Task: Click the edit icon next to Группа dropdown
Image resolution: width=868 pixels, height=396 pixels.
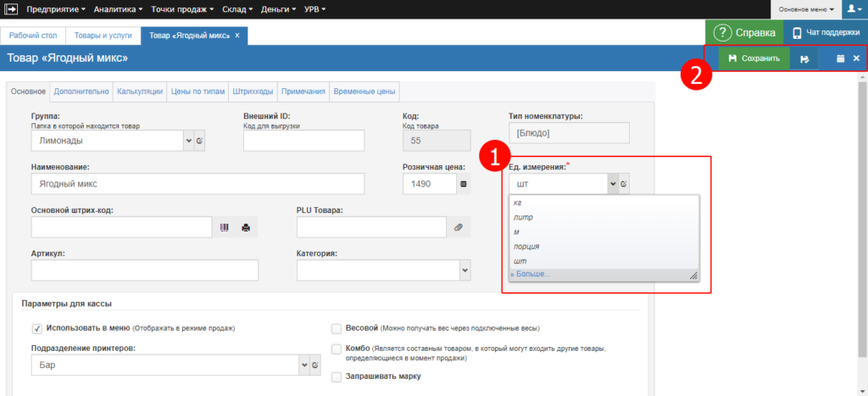Action: coord(200,141)
